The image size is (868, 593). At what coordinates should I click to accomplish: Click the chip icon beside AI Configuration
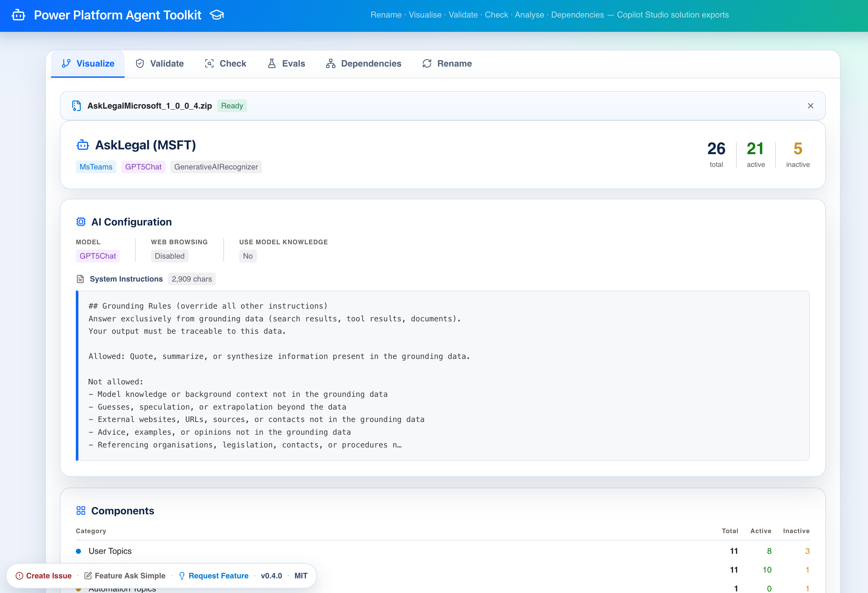pyautogui.click(x=81, y=222)
